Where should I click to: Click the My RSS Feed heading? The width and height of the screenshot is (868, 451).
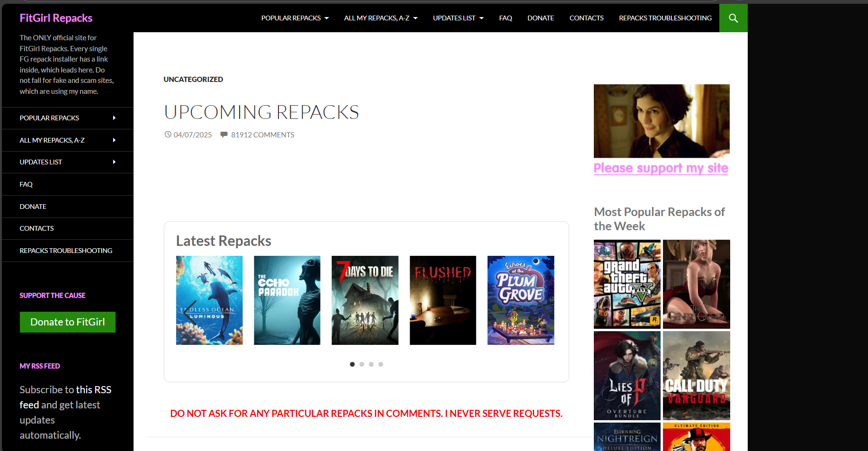[40, 366]
